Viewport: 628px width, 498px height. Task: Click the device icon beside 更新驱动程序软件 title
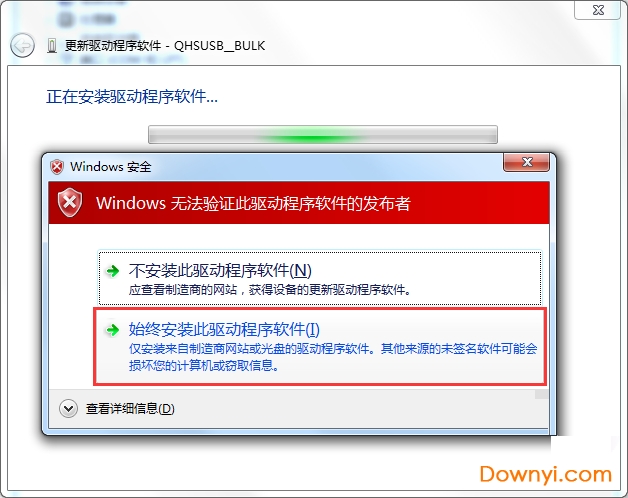click(52, 46)
